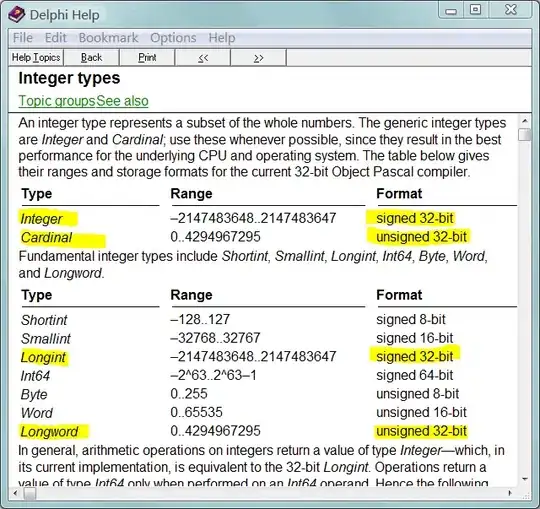The image size is (540, 509).
Task: Click the signed 64-bit format cell
Action: (x=415, y=375)
